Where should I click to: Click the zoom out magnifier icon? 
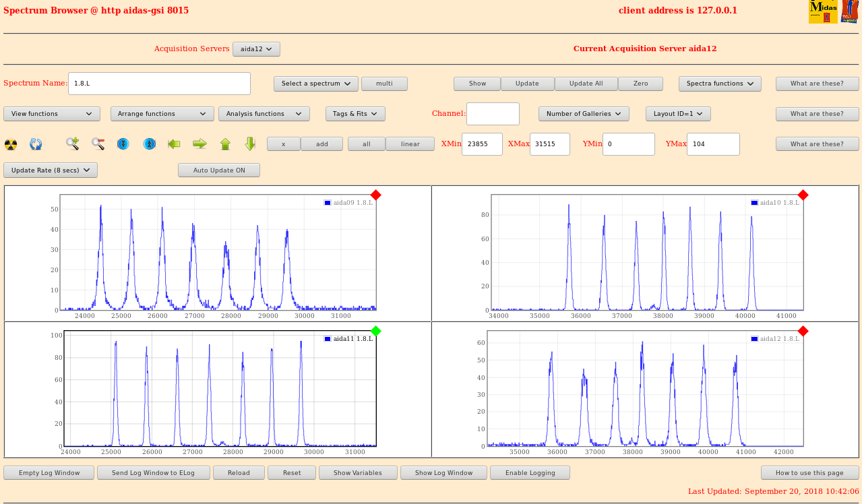point(98,144)
